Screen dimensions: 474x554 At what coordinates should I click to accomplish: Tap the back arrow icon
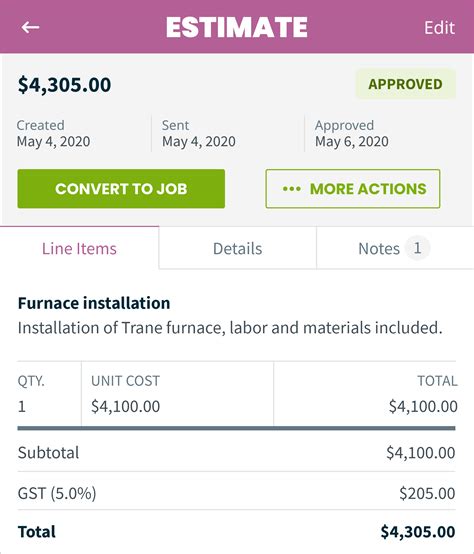click(x=30, y=27)
